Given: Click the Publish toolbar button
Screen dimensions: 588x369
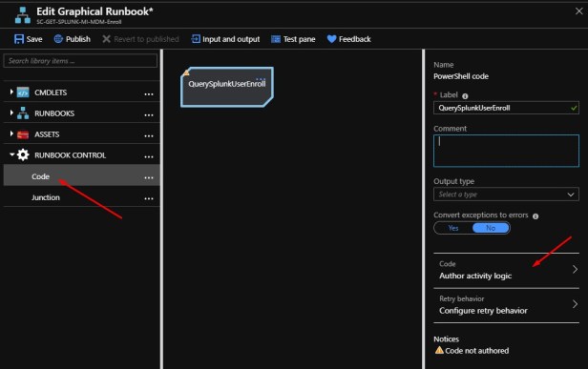Looking at the screenshot, I should click(73, 39).
